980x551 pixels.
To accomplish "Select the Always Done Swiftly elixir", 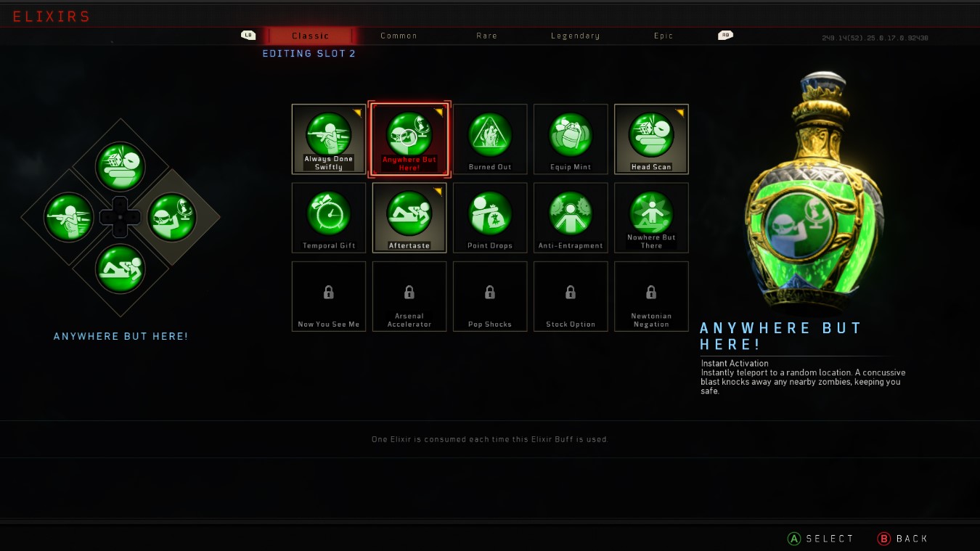I will coord(329,139).
